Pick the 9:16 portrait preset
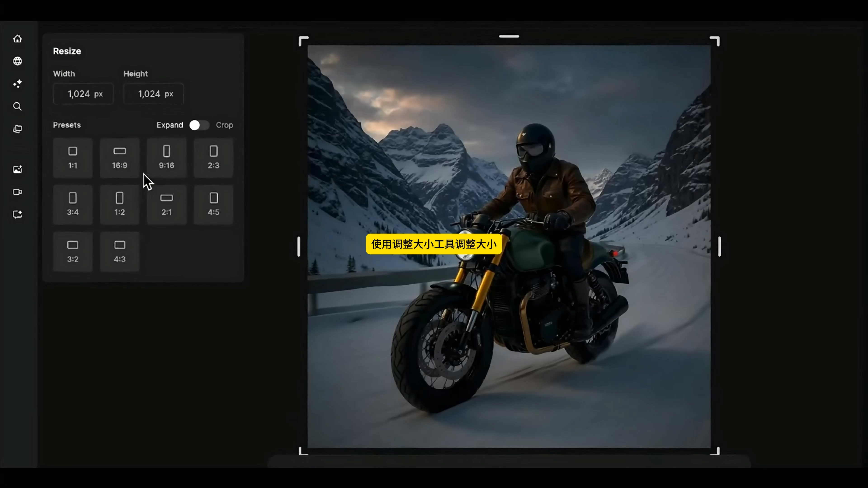868x488 pixels. [166, 158]
